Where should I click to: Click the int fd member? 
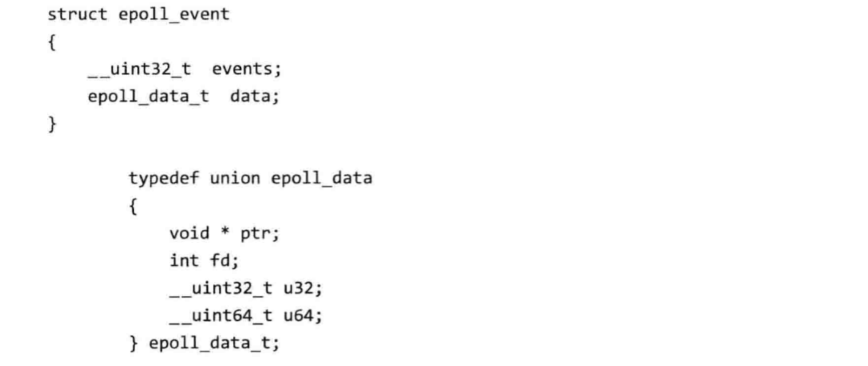click(204, 262)
